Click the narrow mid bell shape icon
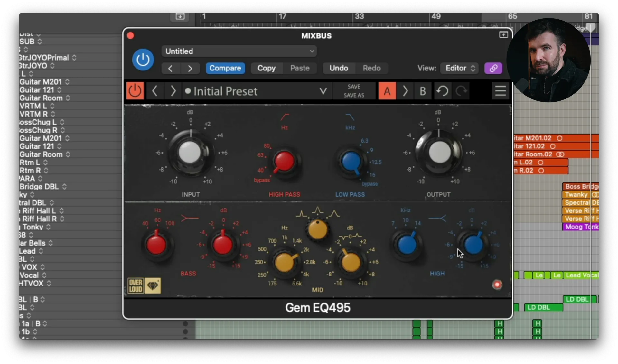 tap(301, 214)
